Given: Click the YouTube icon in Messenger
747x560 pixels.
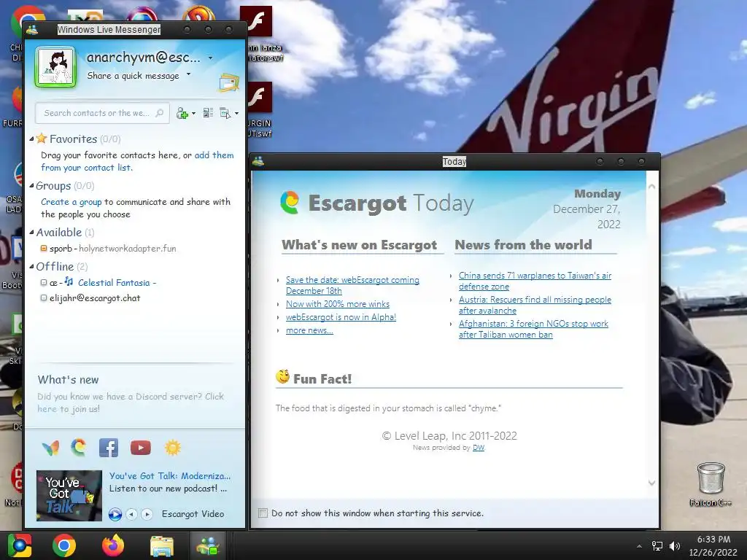Looking at the screenshot, I should pyautogui.click(x=141, y=448).
